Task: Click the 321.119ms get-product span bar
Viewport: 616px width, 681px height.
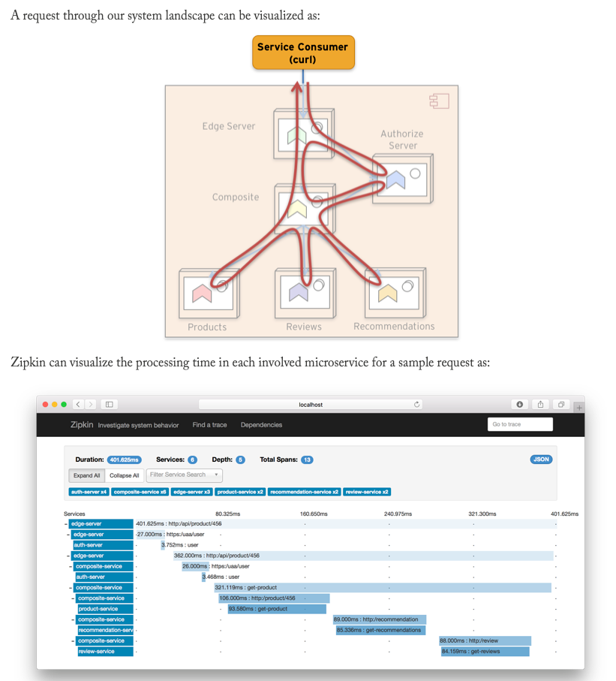Action: coord(383,588)
